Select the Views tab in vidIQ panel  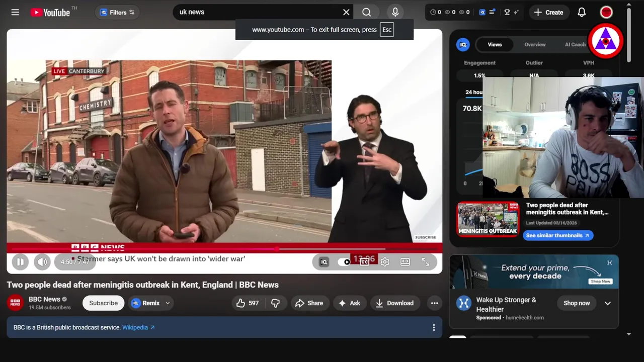[x=495, y=45]
